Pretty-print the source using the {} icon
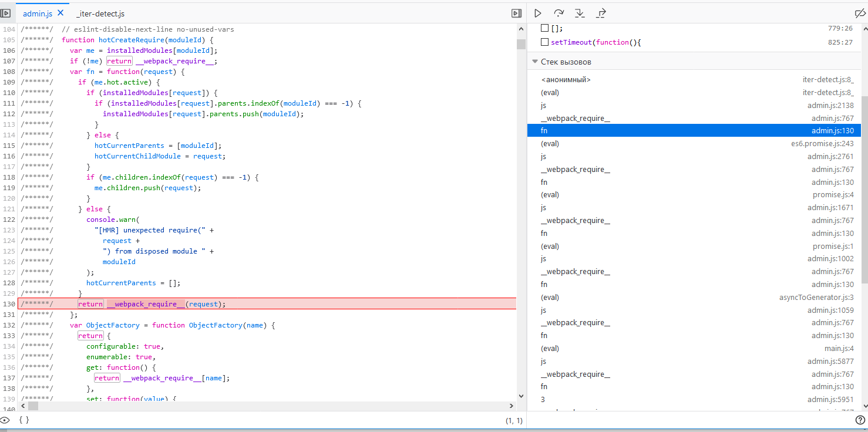 [x=24, y=420]
